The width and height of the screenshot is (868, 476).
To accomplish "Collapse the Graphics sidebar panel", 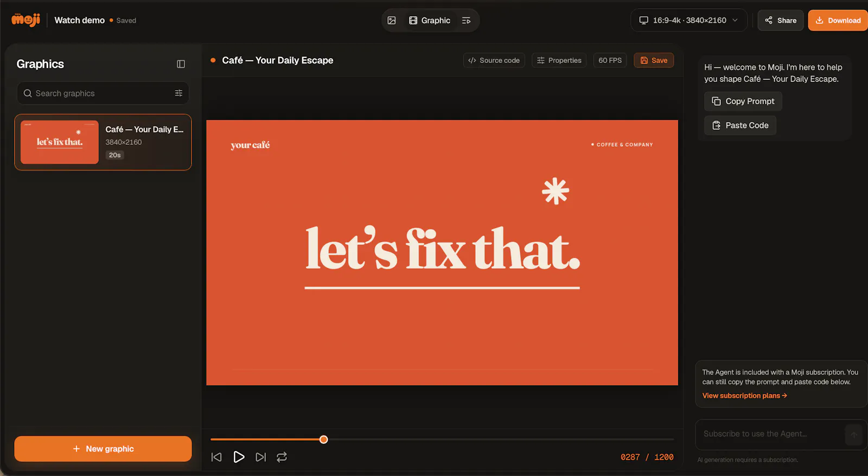I will pos(181,64).
